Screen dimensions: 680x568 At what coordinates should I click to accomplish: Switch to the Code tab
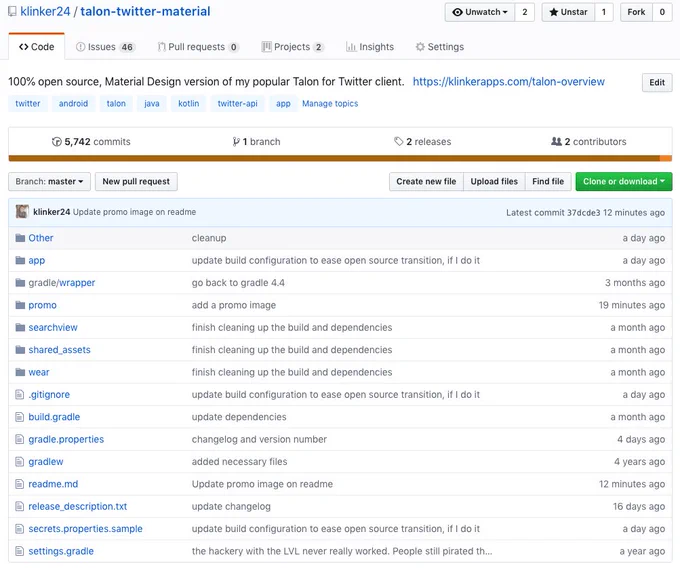36,47
